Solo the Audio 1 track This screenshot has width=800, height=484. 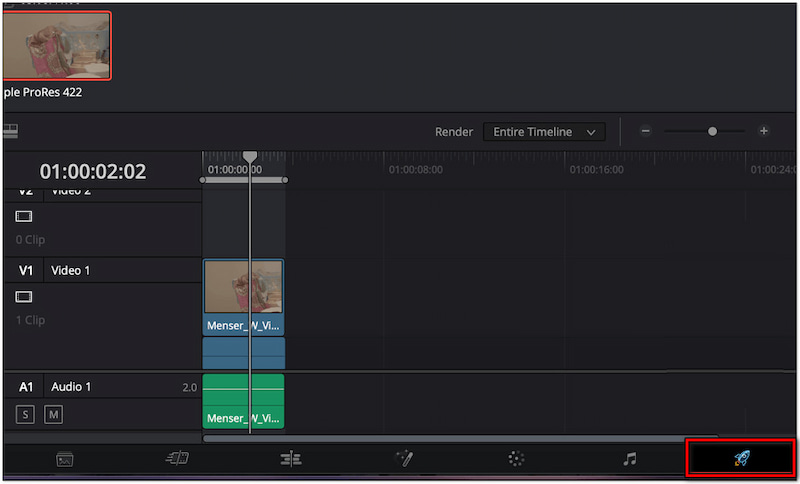(25, 414)
